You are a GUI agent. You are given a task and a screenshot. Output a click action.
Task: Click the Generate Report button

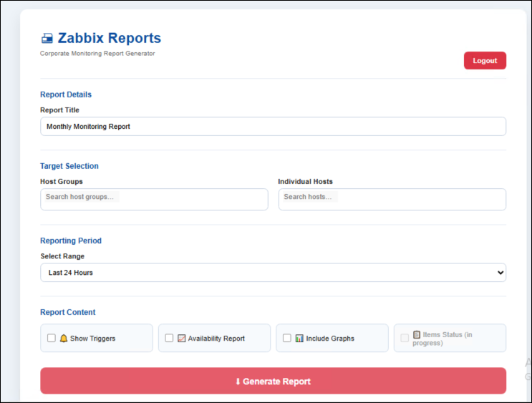pyautogui.click(x=273, y=381)
